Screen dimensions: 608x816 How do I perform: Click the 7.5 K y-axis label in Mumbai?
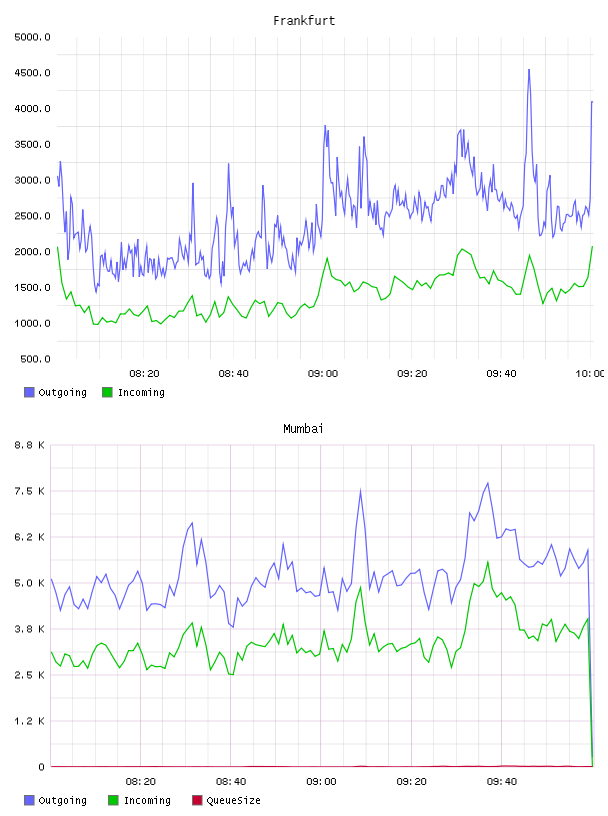(x=29, y=491)
